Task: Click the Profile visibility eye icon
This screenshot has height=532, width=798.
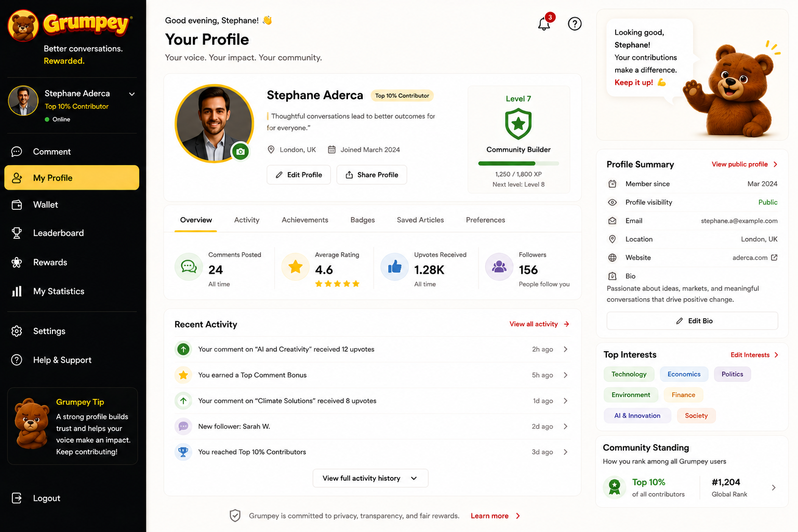Action: click(x=613, y=202)
